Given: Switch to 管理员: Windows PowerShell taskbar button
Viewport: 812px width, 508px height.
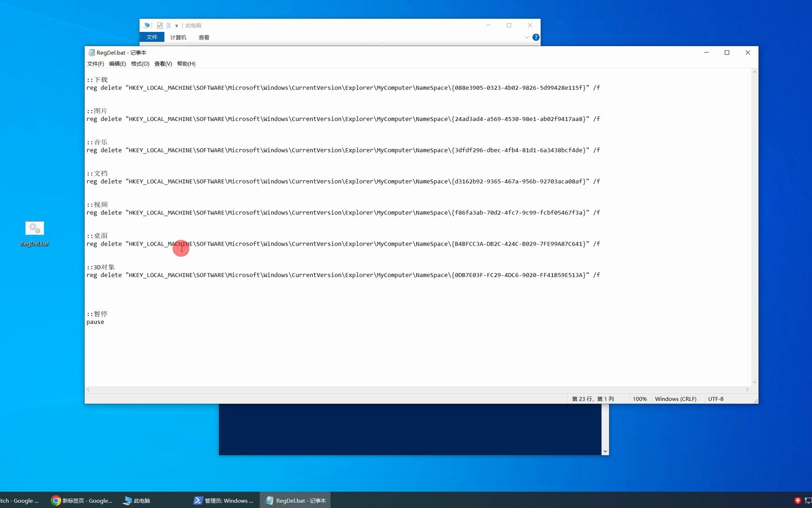Looking at the screenshot, I should tap(224, 500).
